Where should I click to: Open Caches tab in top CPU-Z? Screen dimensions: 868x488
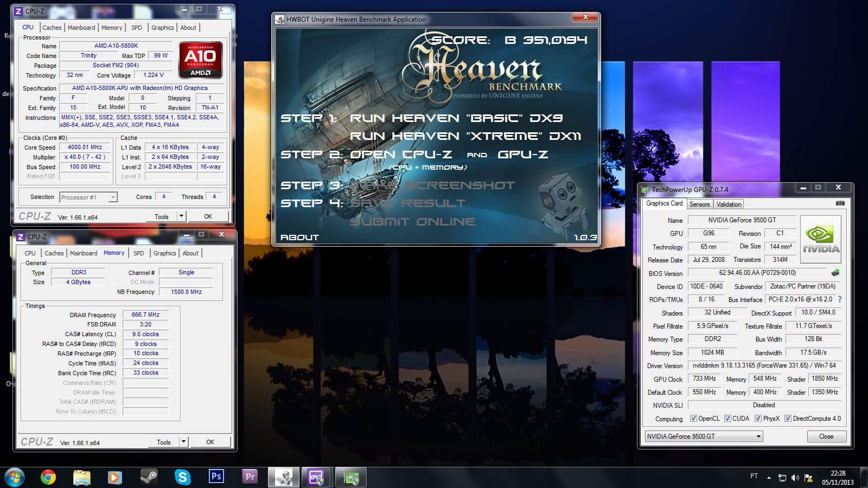tap(52, 28)
